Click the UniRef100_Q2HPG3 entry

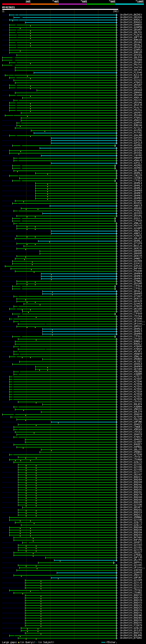tap(131, 50)
